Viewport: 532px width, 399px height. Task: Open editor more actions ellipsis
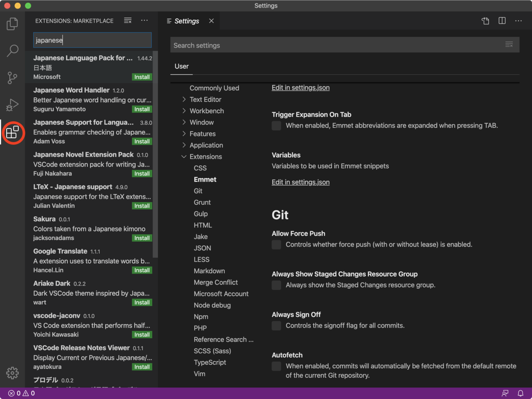tap(518, 21)
